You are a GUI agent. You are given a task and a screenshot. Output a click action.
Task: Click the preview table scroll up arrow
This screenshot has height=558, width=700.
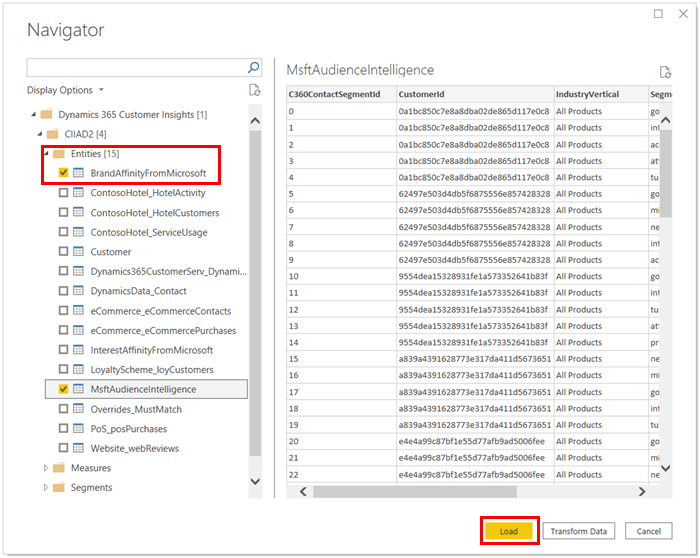(666, 120)
